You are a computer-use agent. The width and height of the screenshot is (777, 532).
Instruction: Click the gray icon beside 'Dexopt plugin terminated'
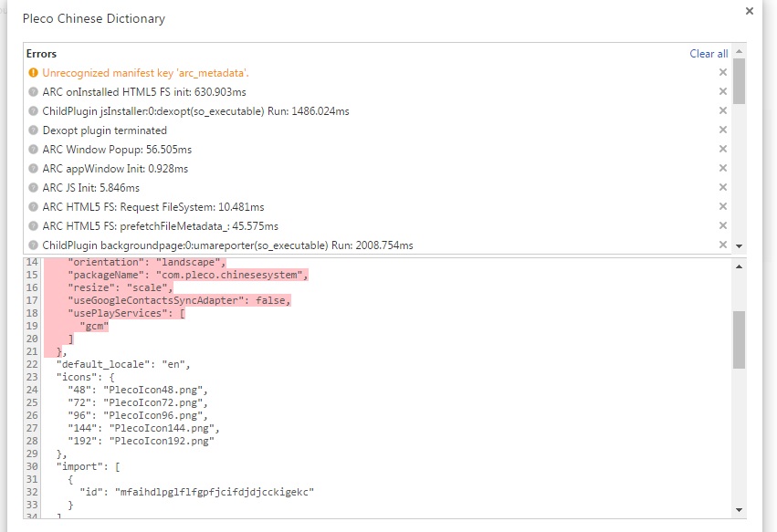33,130
